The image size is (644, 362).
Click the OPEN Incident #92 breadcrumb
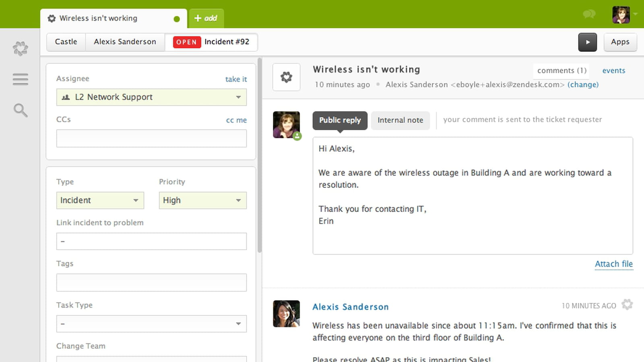point(211,42)
